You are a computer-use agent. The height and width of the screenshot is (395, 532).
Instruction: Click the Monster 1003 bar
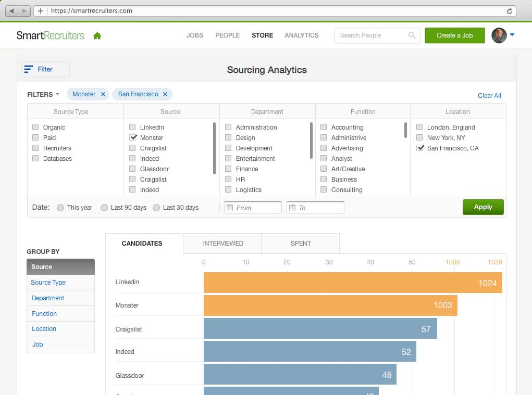[330, 305]
